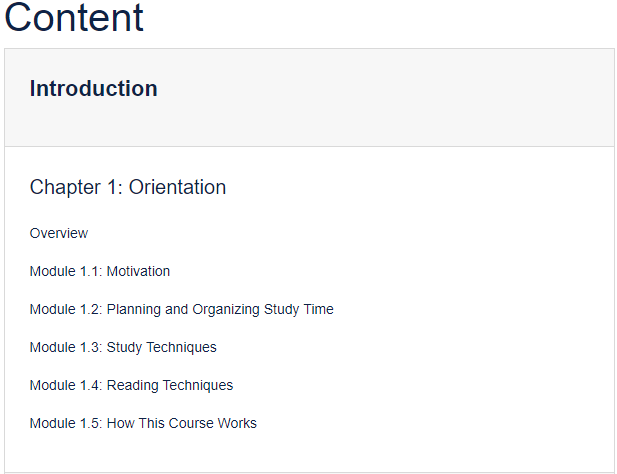Viewport: 617px width, 474px height.
Task: Select Module 1.3: Study Techniques
Action: (x=123, y=347)
